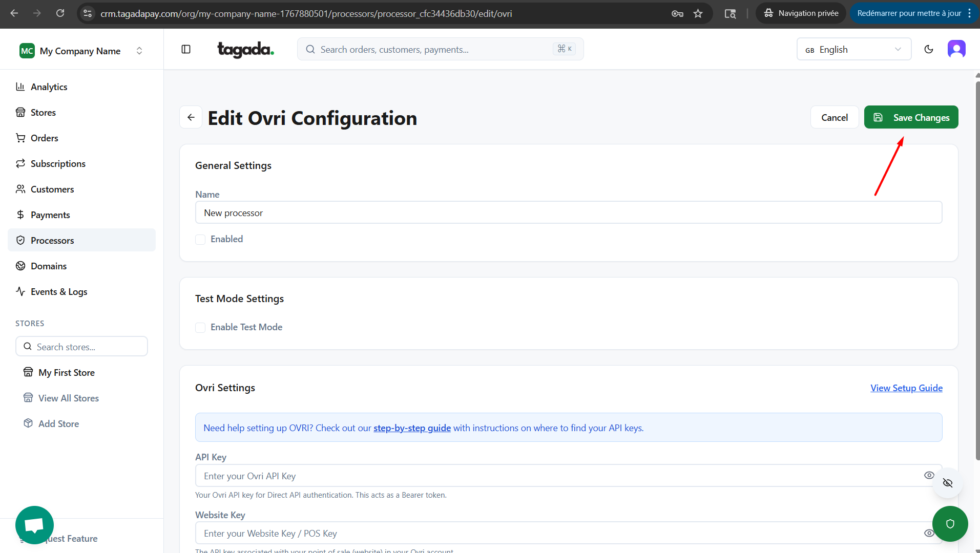Bookmark this page with star icon
The width and height of the screenshot is (980, 553).
click(x=698, y=13)
